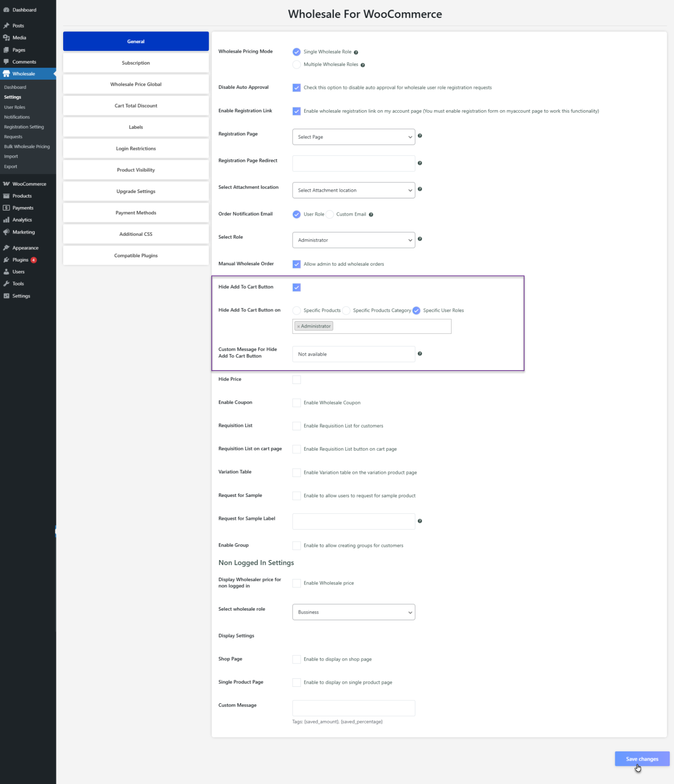Switch to Login Restrictions tab
674x784 pixels.
pos(136,149)
